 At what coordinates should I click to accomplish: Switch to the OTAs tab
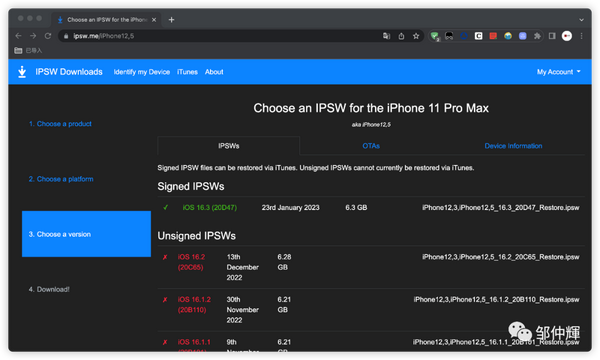[371, 146]
